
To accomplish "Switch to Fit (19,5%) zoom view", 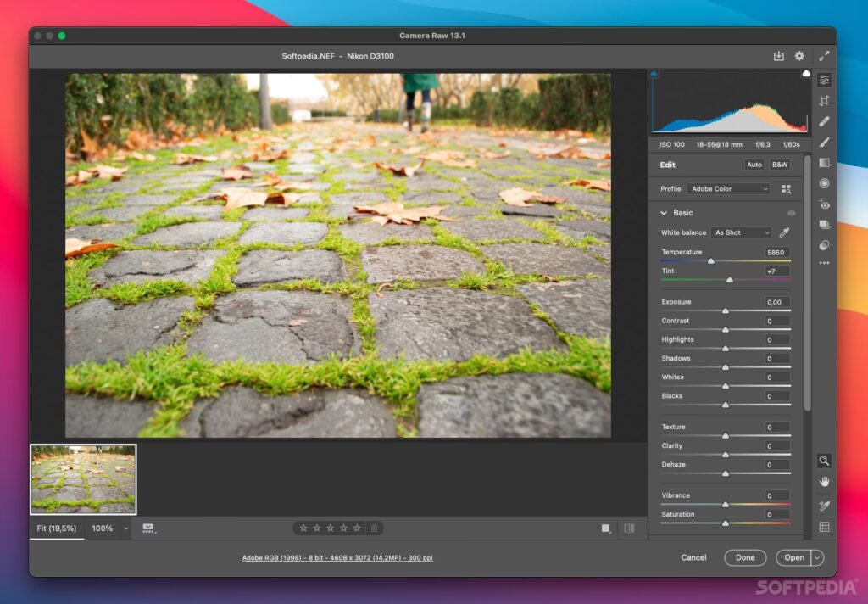I will [x=57, y=528].
